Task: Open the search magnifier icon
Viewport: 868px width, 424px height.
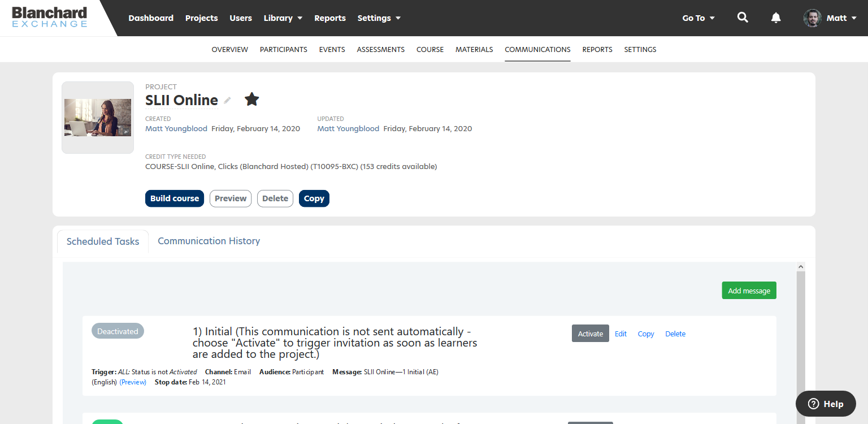Action: [743, 18]
